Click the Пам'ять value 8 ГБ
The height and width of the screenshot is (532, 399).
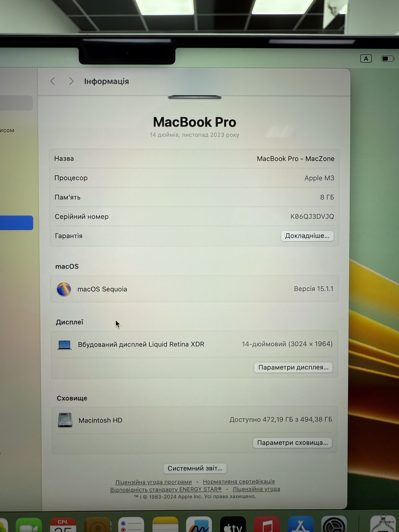(327, 197)
